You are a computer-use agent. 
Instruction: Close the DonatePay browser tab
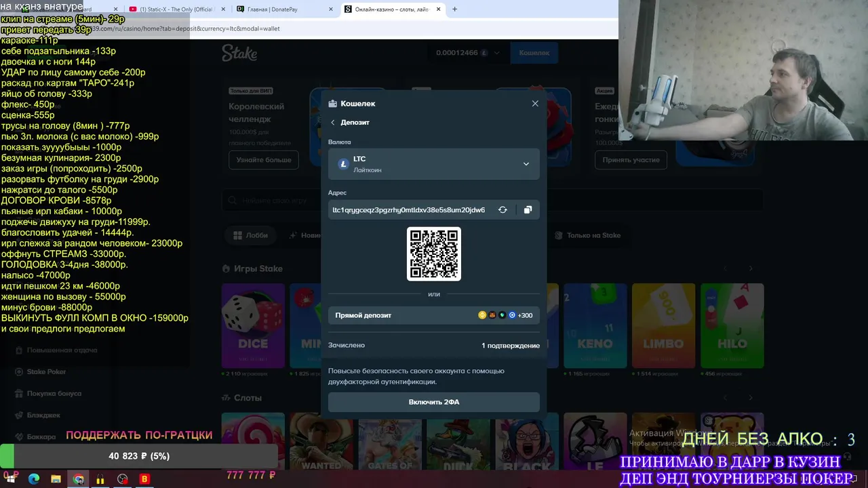tap(331, 9)
